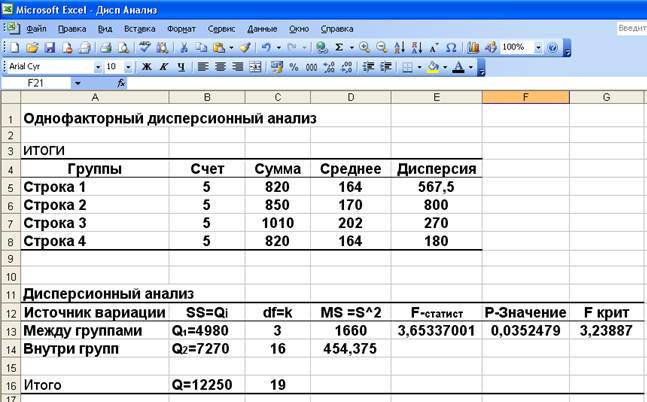Click the New workbook icon
This screenshot has height=402, width=647.
[14, 48]
